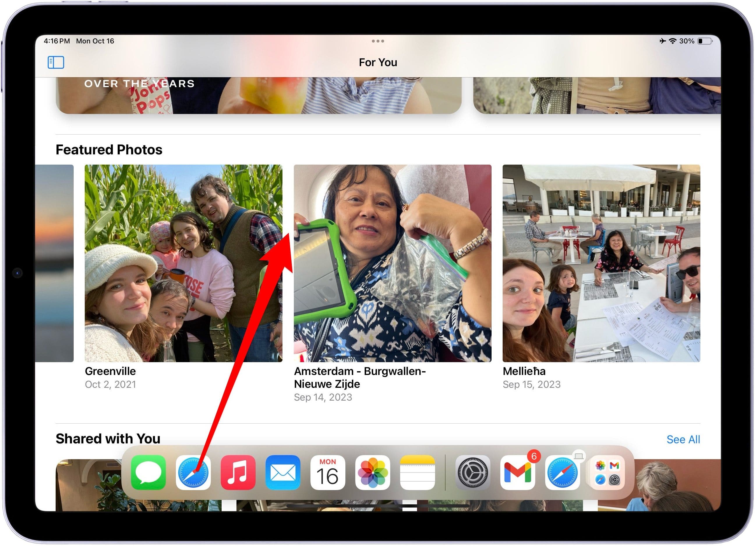The image size is (756, 546).
Task: Open the Mellieħa featured photo
Action: [x=601, y=263]
